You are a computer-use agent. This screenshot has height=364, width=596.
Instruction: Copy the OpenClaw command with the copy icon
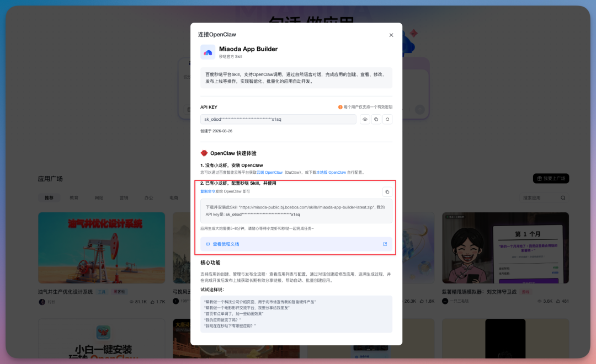click(387, 191)
